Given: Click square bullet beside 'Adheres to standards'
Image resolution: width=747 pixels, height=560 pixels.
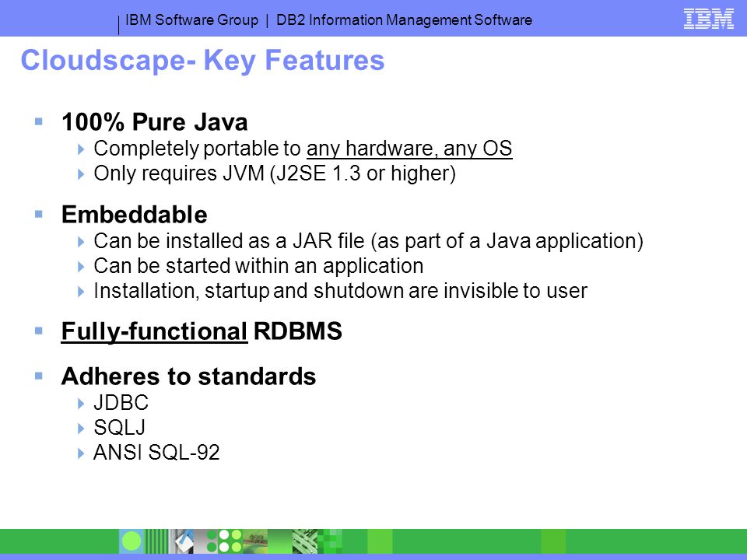Looking at the screenshot, I should click(39, 376).
